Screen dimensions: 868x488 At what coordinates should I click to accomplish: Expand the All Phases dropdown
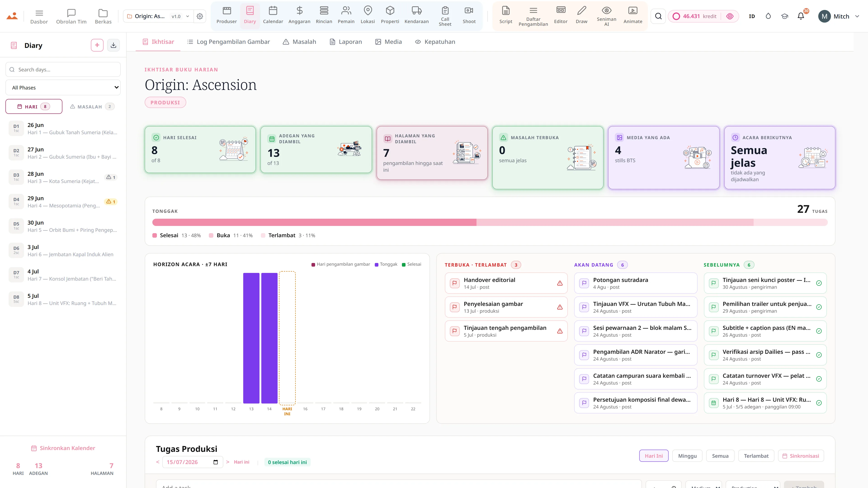point(63,88)
